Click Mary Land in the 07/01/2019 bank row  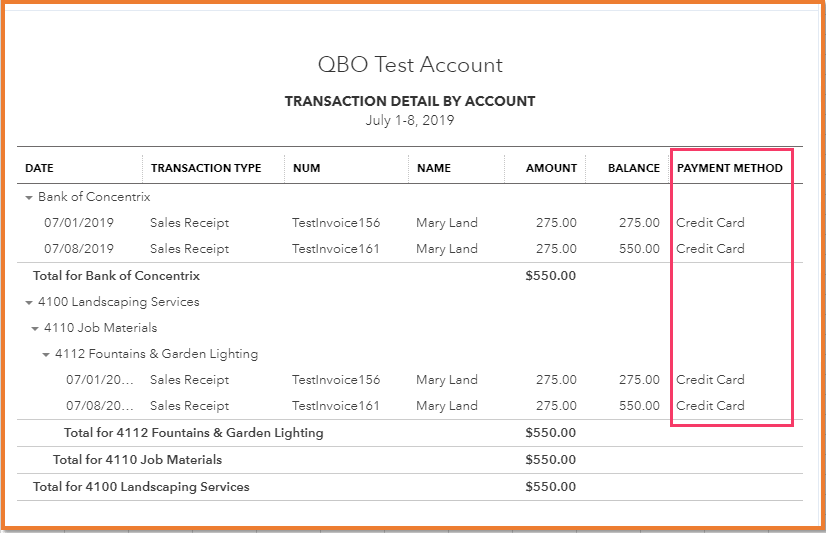pos(447,223)
